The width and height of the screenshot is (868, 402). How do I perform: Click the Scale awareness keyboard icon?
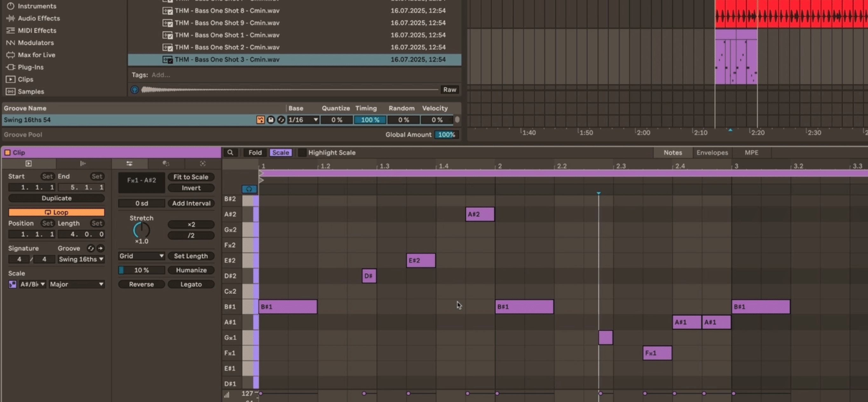12,284
